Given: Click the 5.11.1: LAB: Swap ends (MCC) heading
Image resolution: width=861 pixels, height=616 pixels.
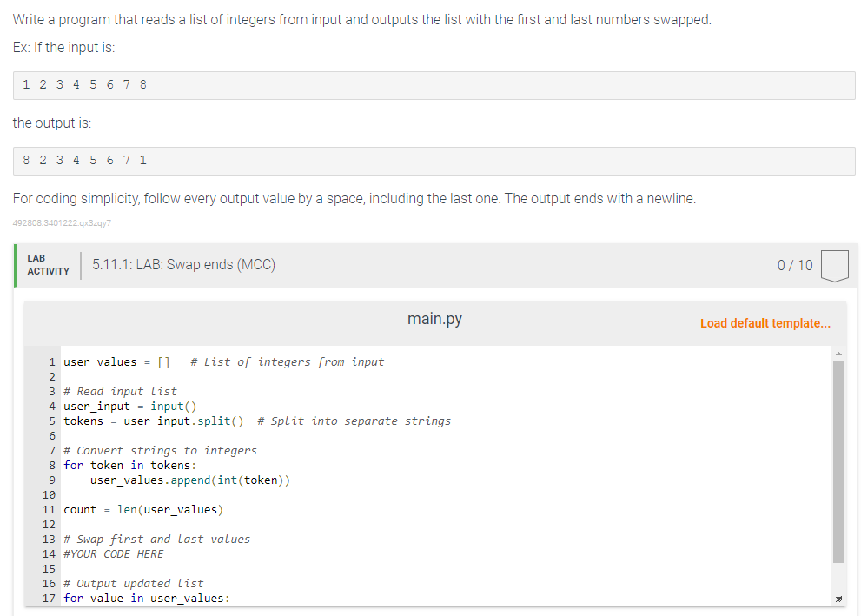Looking at the screenshot, I should coord(183,265).
